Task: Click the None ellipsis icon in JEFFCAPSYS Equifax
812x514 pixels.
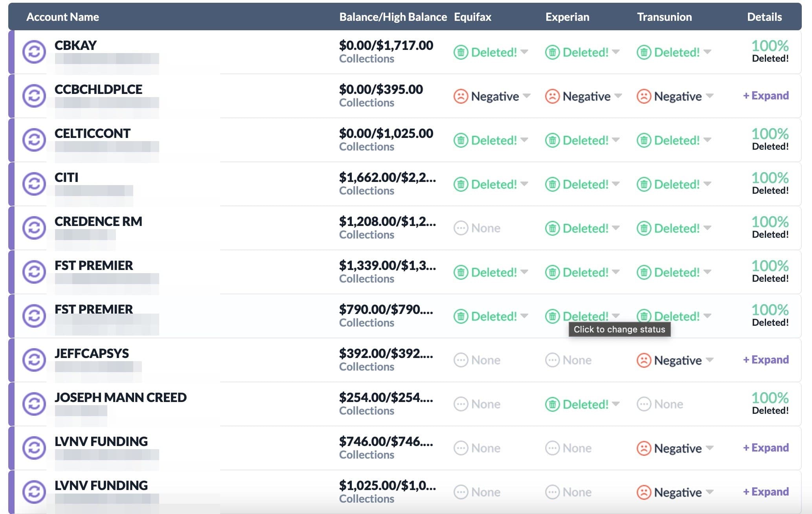Action: 461,360
